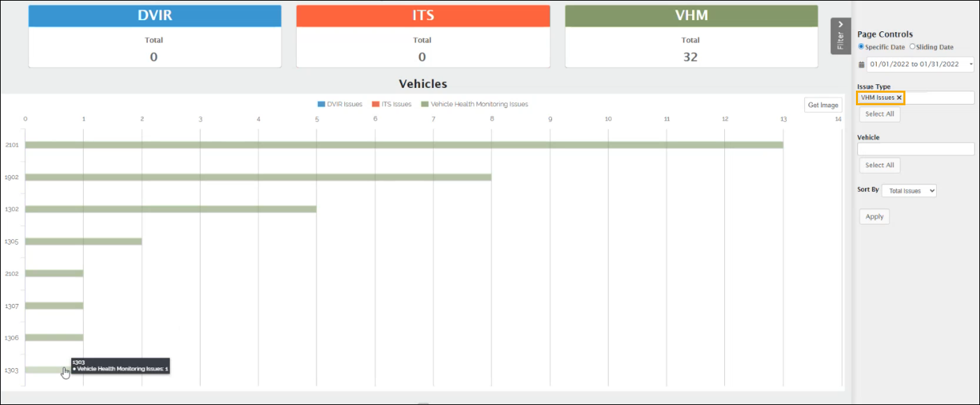Select the ITS summary card header
This screenshot has width=980, height=405.
tap(422, 16)
